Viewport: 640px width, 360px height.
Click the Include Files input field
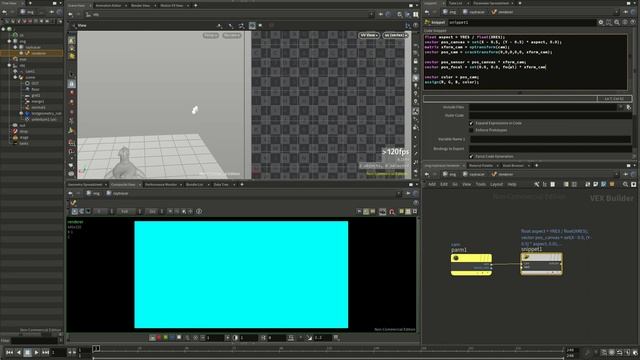tap(543, 107)
